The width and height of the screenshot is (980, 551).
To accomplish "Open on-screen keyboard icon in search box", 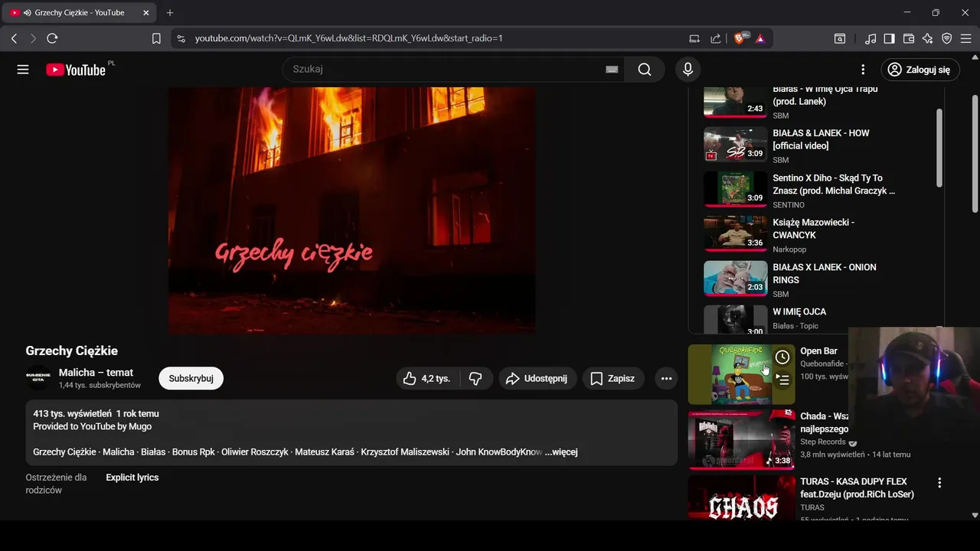I will [612, 70].
